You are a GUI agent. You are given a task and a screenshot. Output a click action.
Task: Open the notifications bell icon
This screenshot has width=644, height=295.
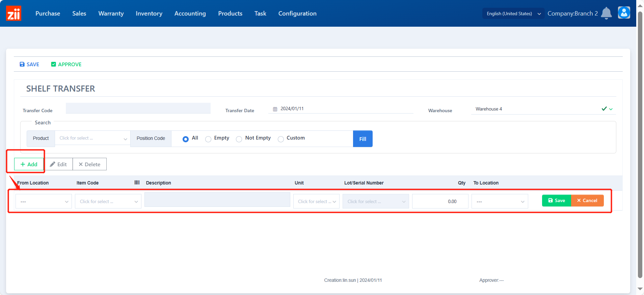pyautogui.click(x=606, y=13)
